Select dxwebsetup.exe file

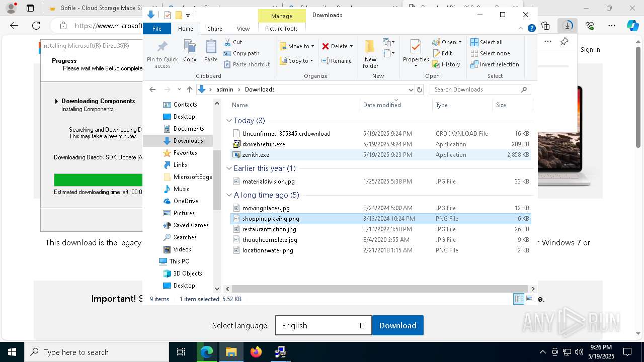coord(380,144)
